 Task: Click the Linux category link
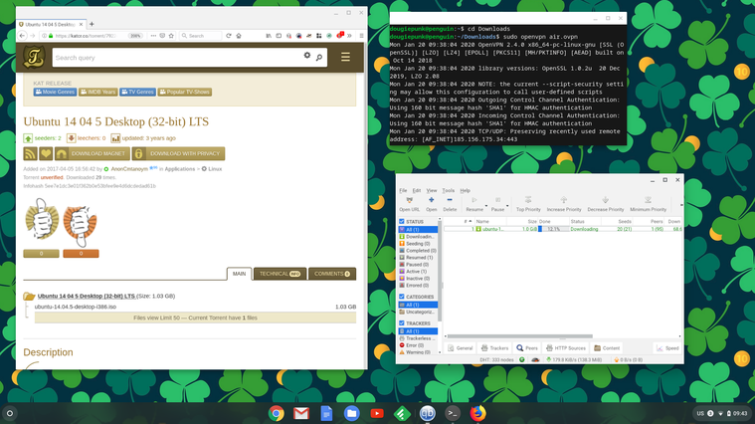coord(215,169)
